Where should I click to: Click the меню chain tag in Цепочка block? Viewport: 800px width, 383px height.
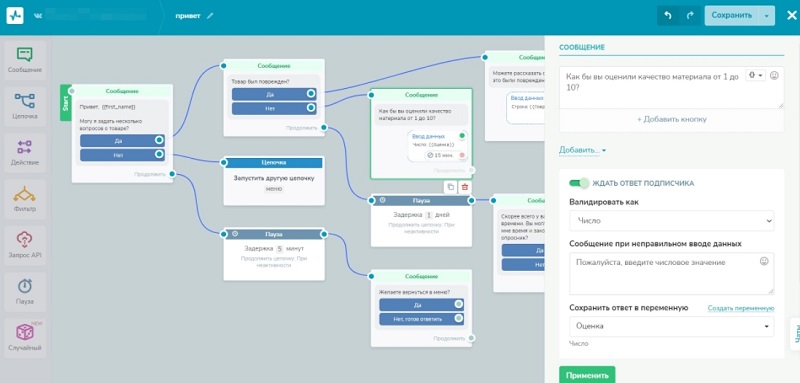tap(274, 189)
